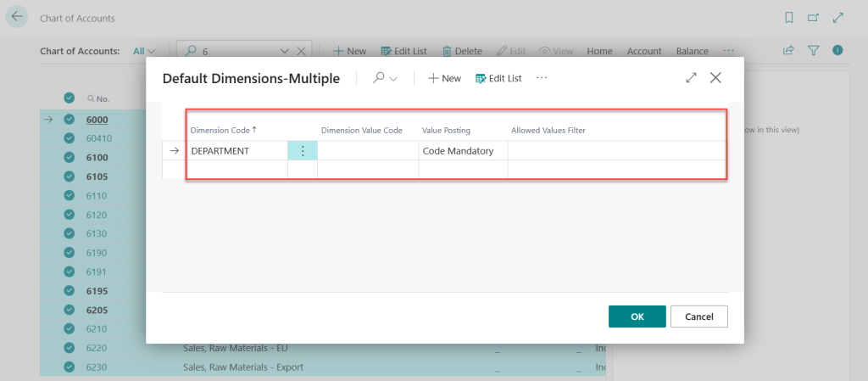This screenshot has height=381, width=868.
Task: Click the Share icon in the toolbar
Action: point(788,50)
